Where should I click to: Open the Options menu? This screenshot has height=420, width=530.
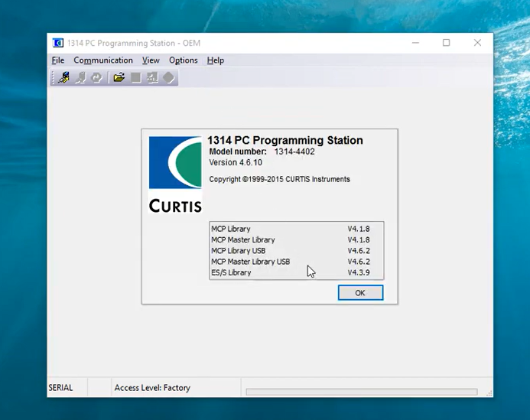[184, 60]
